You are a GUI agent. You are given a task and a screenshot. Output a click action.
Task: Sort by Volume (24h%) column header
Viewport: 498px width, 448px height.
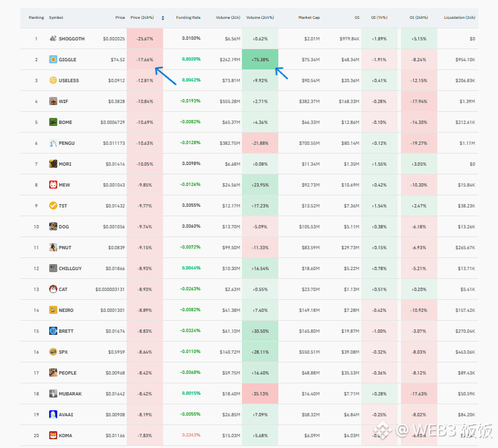pos(260,18)
